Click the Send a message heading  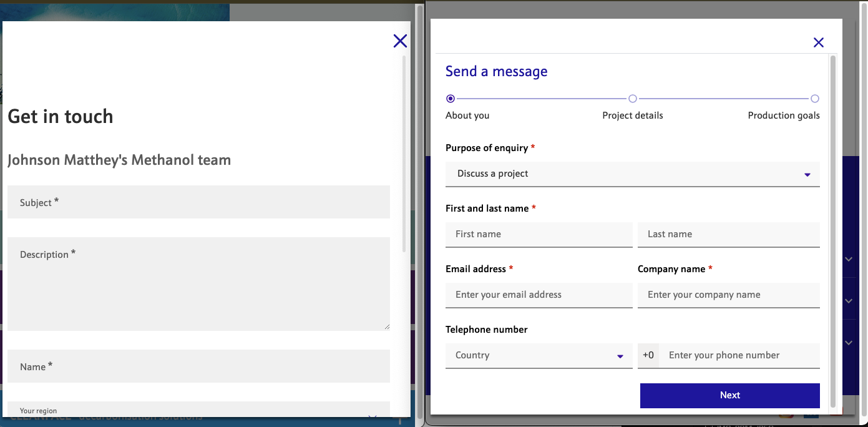coord(497,71)
